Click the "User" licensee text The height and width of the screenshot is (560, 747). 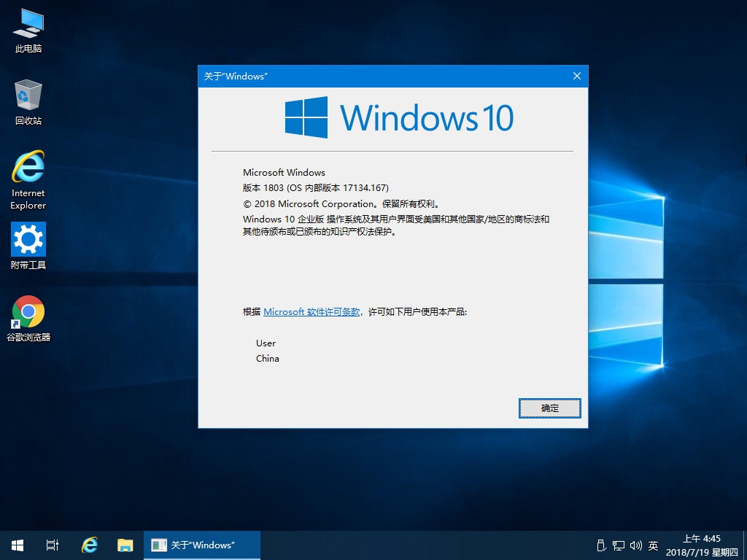pos(266,343)
